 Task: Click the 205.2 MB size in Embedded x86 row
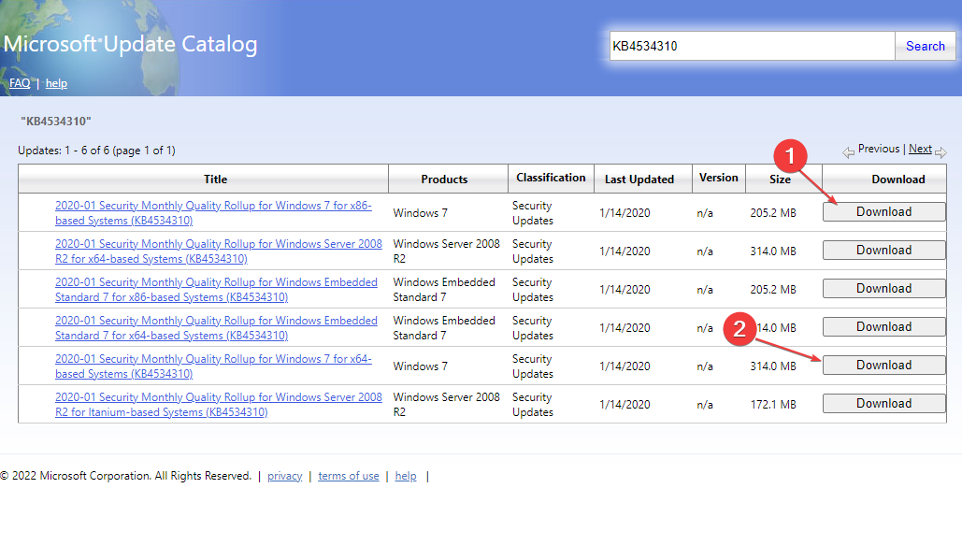[773, 290]
